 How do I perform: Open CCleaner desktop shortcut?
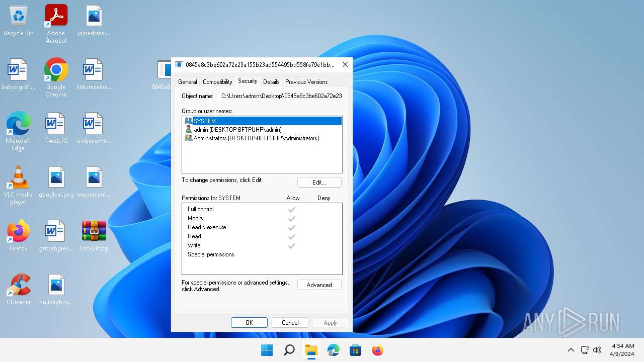pos(19,290)
